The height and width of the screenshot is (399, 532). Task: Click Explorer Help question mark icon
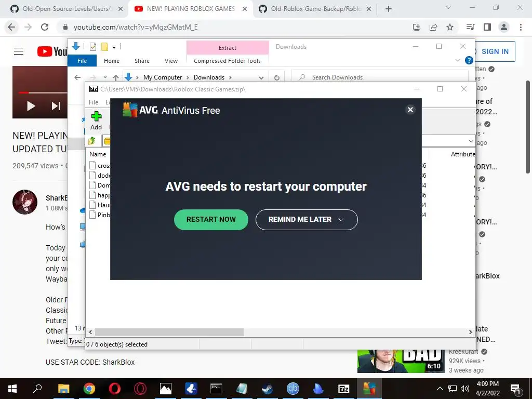coord(469,60)
